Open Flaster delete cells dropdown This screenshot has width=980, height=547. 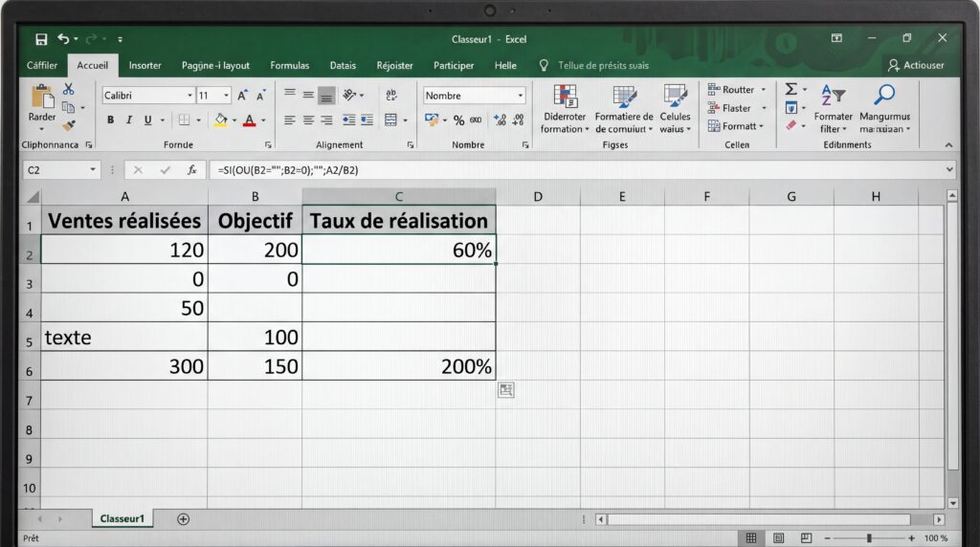click(x=737, y=108)
